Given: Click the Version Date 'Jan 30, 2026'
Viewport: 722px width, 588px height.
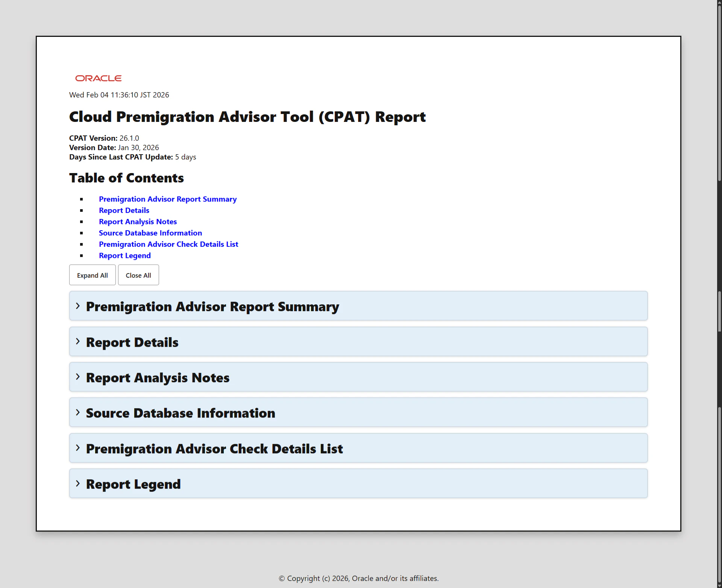Looking at the screenshot, I should (138, 147).
